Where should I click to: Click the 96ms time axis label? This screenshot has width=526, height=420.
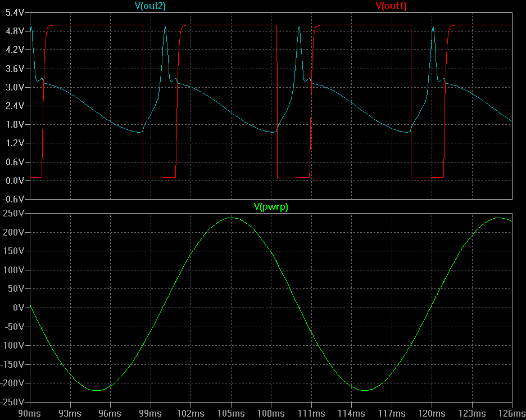click(110, 413)
